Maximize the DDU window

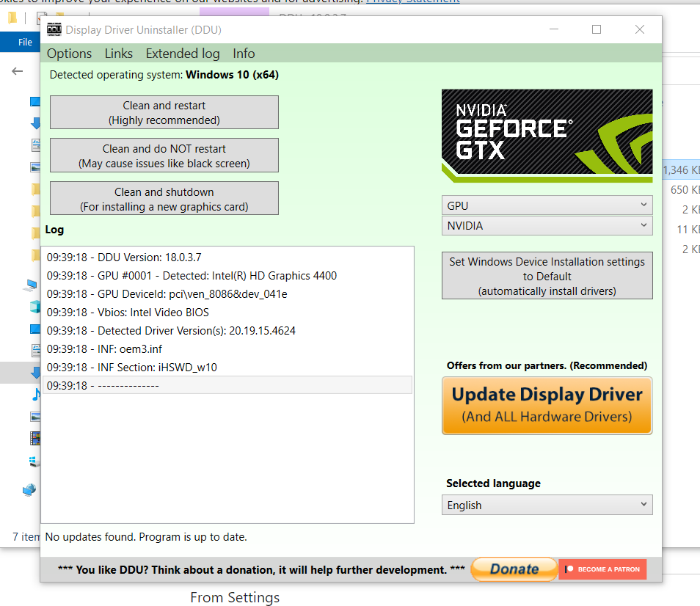597,29
